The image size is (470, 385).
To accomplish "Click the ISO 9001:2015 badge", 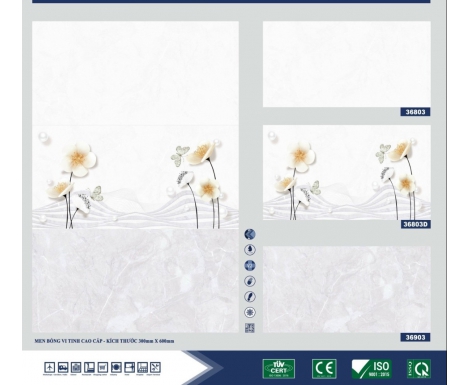I will pyautogui.click(x=372, y=369).
